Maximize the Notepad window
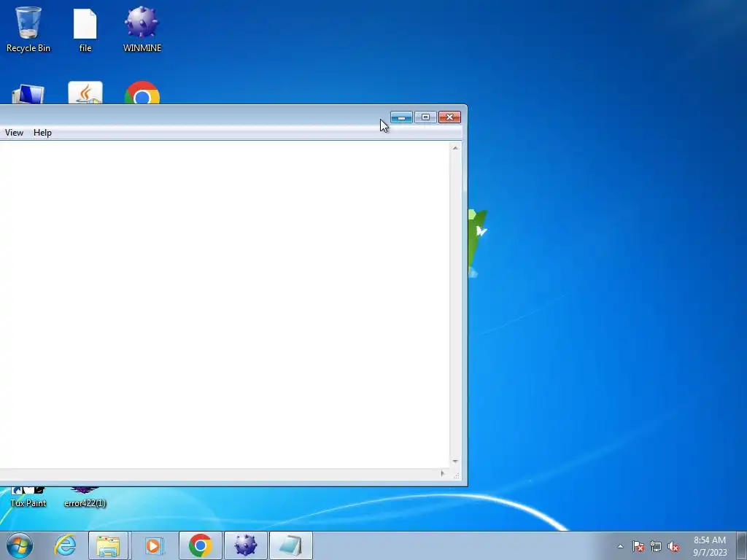This screenshot has height=560, width=747. coord(425,117)
